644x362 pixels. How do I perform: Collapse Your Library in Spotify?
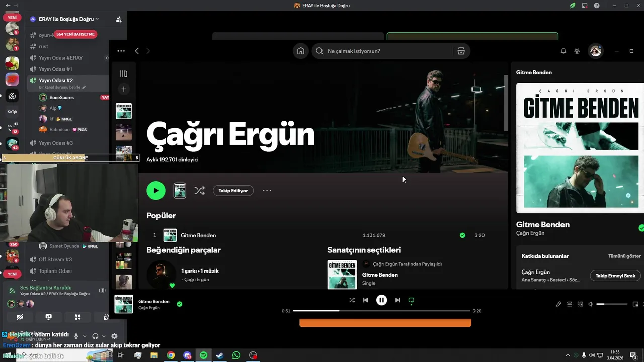(x=124, y=74)
